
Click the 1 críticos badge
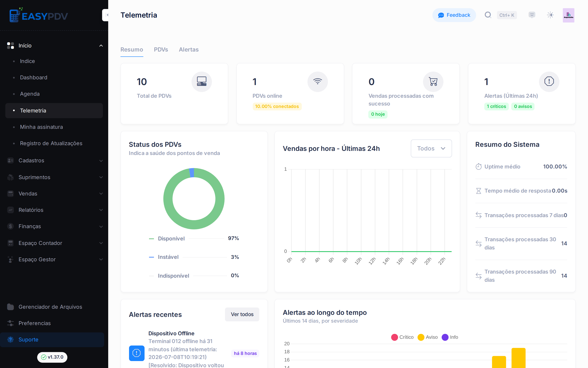click(496, 106)
